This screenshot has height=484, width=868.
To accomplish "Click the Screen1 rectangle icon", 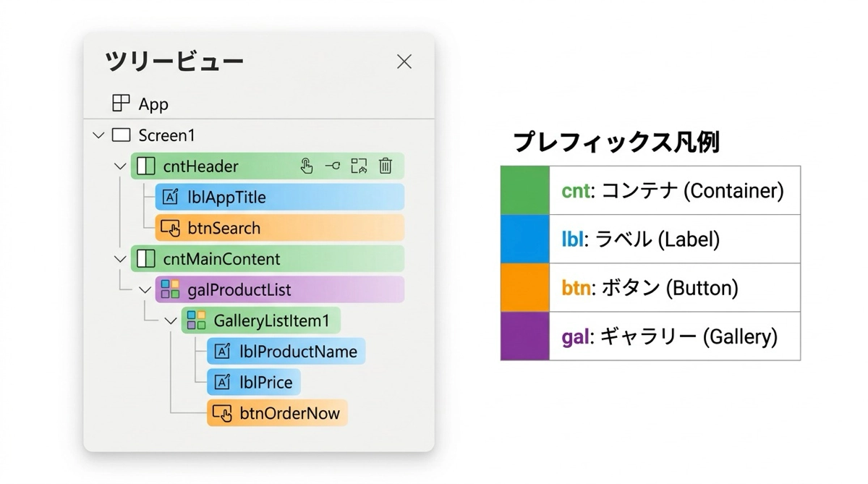I will click(x=121, y=135).
